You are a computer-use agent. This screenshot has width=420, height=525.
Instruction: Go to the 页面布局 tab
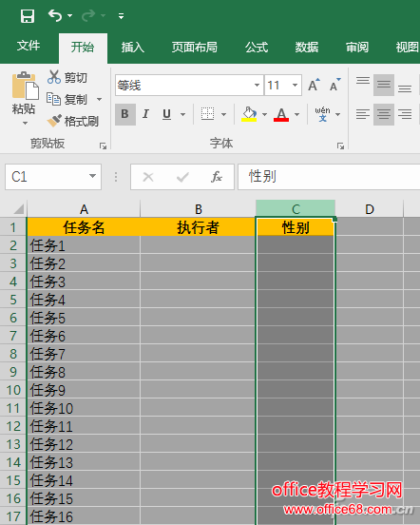click(x=195, y=48)
